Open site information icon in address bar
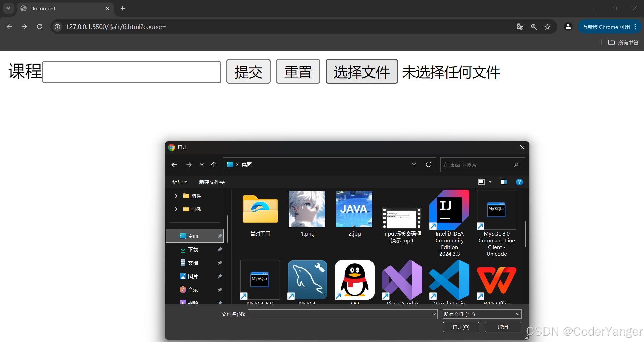This screenshot has height=342, width=644. click(x=58, y=27)
